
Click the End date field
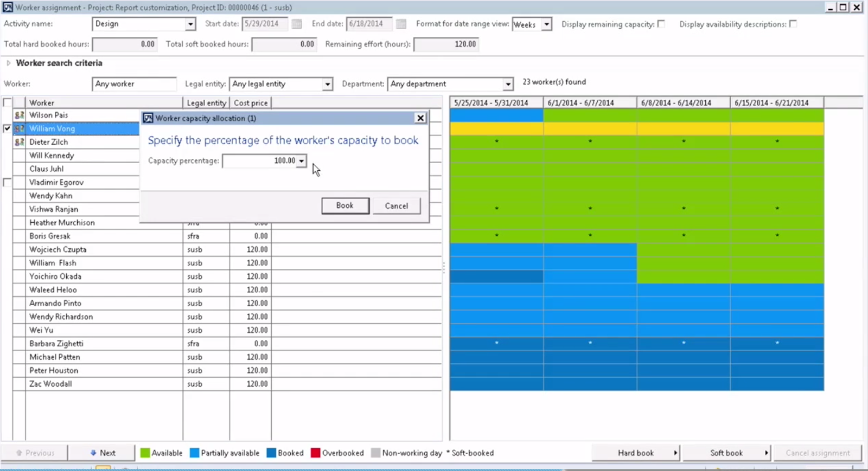[370, 24]
